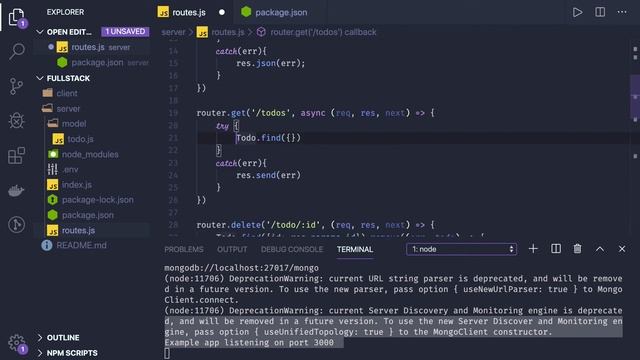Collapse the FULLSTACK folder section

(x=40, y=78)
